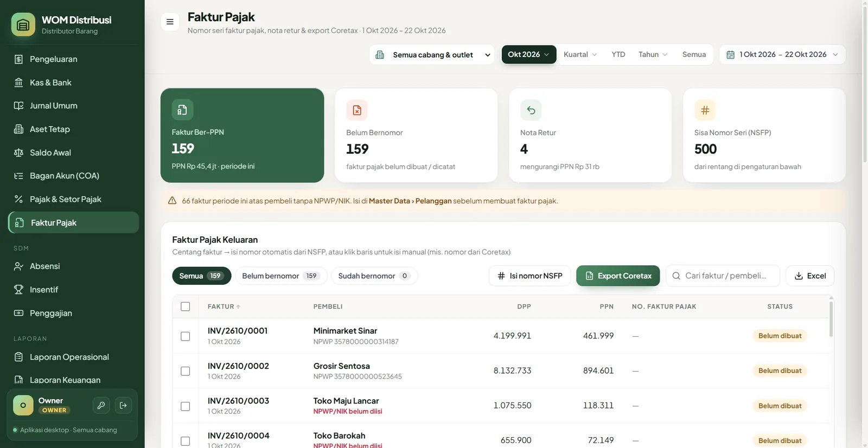This screenshot has height=448, width=868.
Task: Open the date range picker 1 Okt 2026 – 22 Okt 2026
Action: pyautogui.click(x=782, y=54)
